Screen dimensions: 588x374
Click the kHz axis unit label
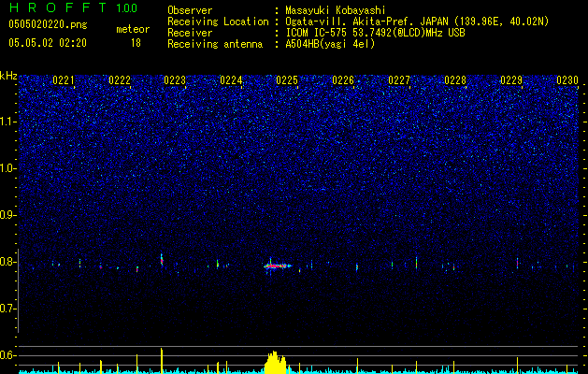[x=8, y=76]
